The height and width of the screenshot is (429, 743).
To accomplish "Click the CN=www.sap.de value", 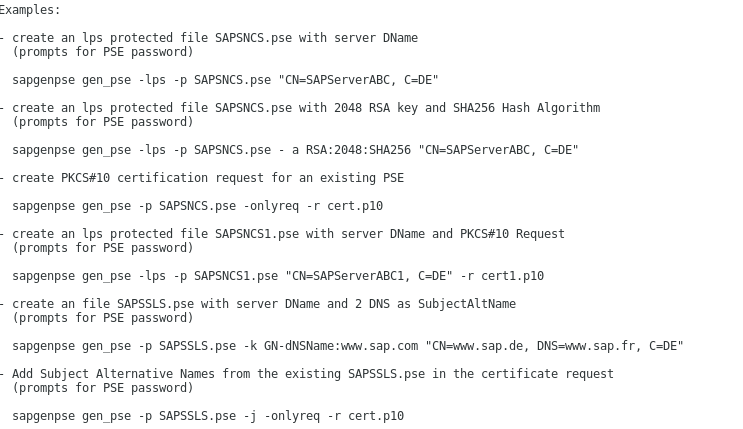I will click(x=477, y=346).
